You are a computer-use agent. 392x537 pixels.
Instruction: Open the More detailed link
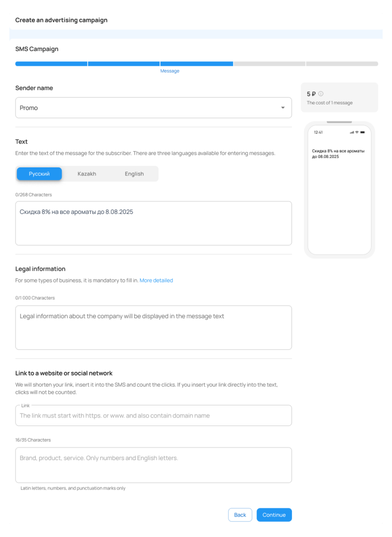coord(156,281)
